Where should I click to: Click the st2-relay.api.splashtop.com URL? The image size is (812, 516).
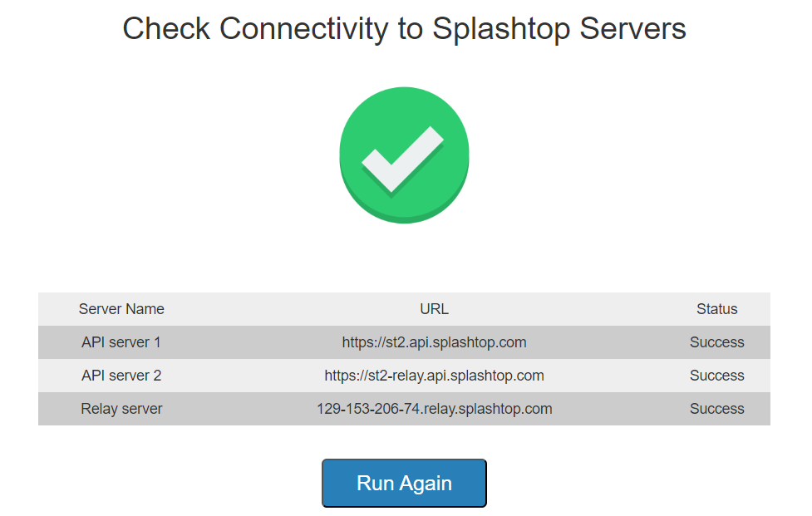point(434,376)
